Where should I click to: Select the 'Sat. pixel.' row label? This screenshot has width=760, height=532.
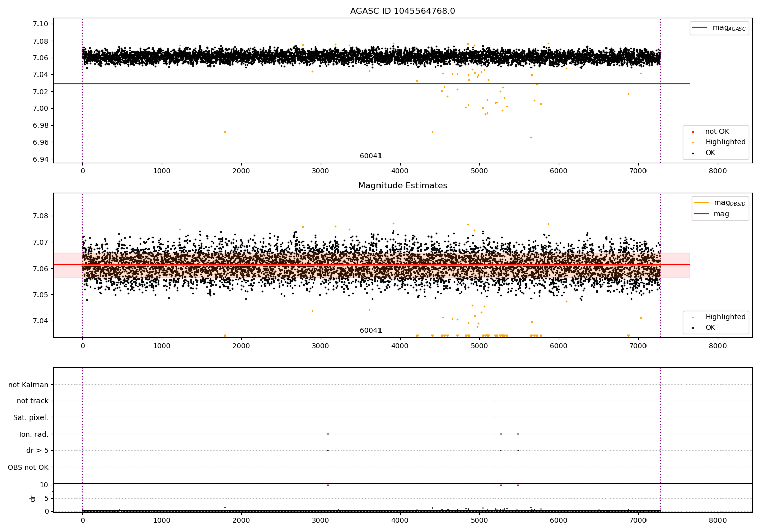(x=31, y=417)
